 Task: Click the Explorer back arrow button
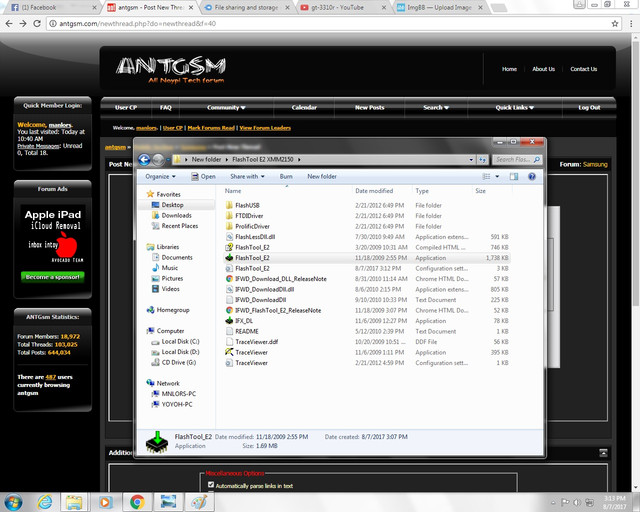click(x=144, y=160)
